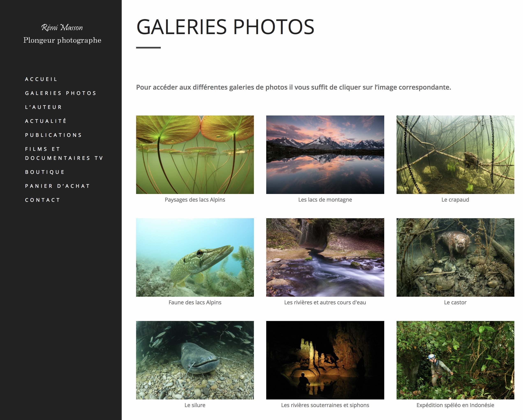523x420 pixels.
Task: Visit the Boutique page
Action: 45,172
